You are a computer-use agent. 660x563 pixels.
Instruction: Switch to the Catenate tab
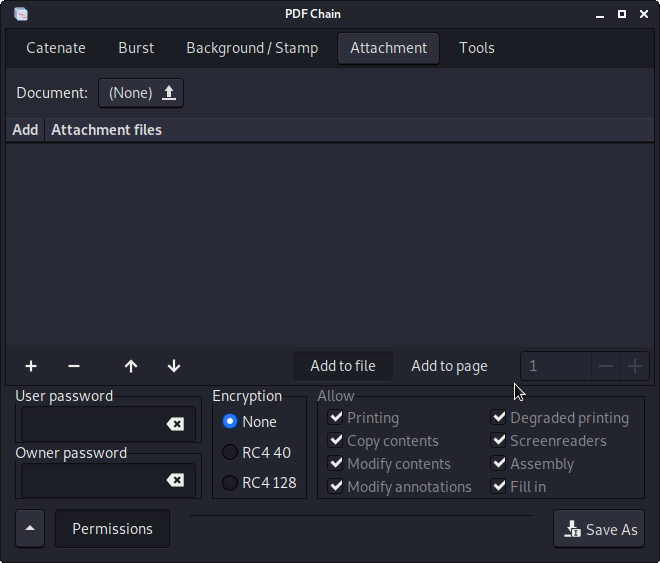[x=56, y=48]
